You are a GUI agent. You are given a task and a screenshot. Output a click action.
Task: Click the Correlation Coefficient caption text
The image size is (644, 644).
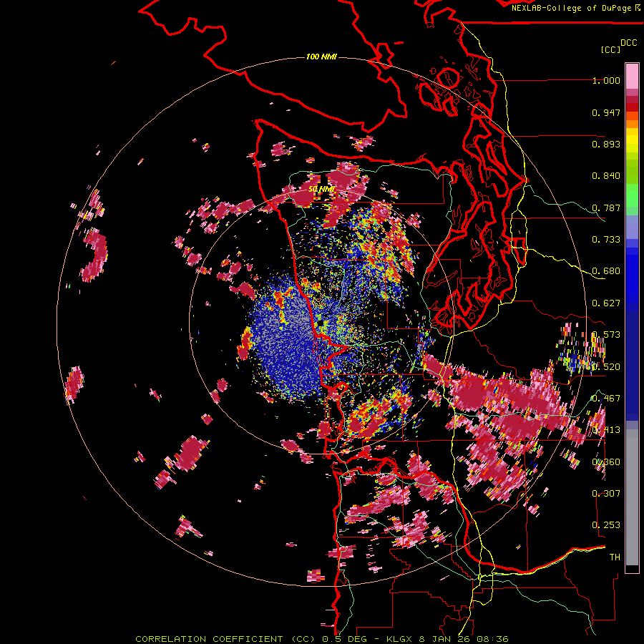coord(322,639)
